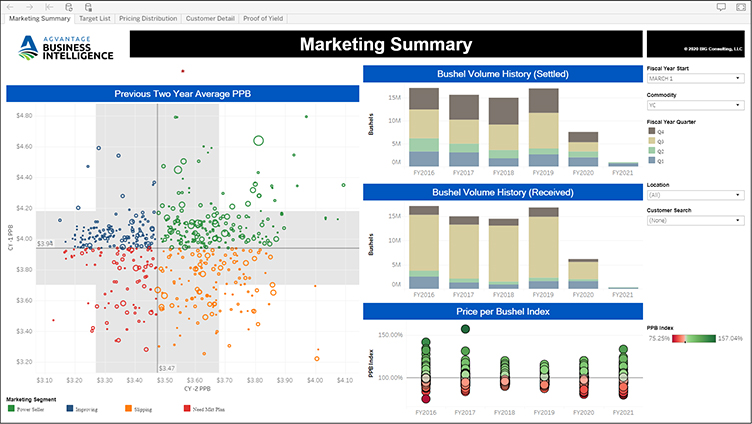Switch to the Target List tab
The width and height of the screenshot is (752, 424).
click(96, 18)
